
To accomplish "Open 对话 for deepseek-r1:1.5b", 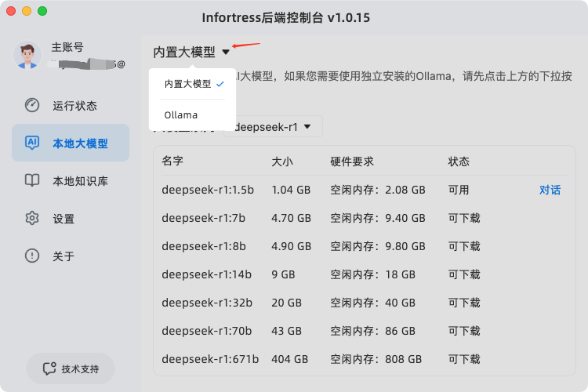I will pyautogui.click(x=550, y=190).
